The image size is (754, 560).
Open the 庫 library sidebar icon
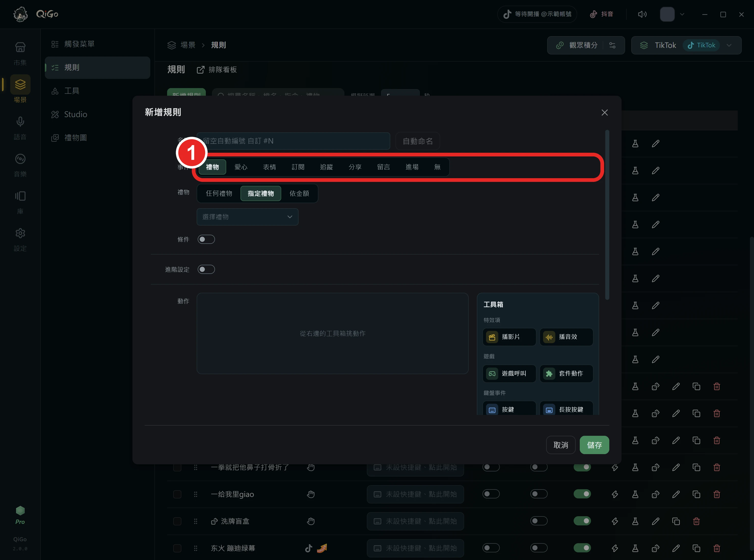pos(20,202)
